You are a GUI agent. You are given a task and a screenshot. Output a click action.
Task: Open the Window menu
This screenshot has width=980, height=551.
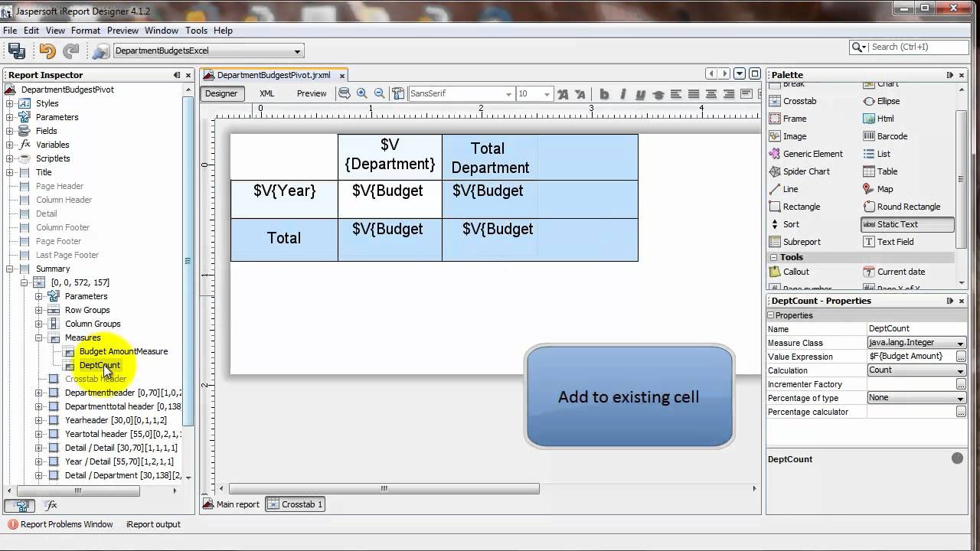(x=162, y=31)
